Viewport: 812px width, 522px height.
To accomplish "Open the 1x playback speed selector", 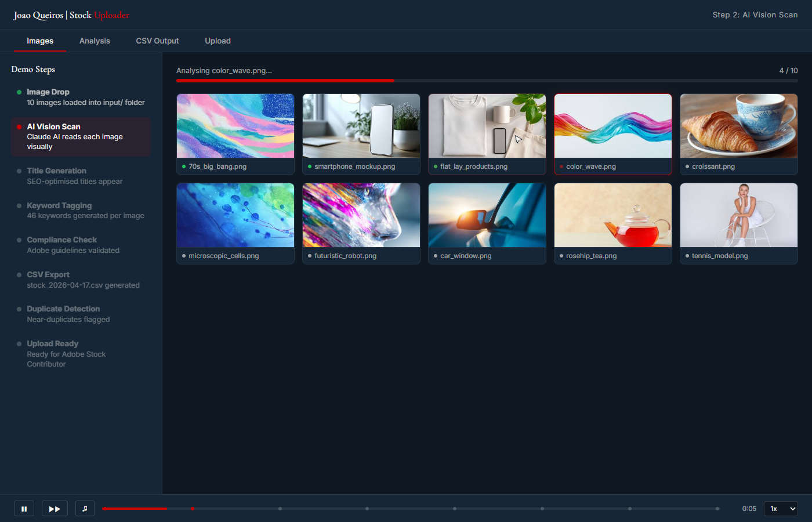I will point(781,508).
